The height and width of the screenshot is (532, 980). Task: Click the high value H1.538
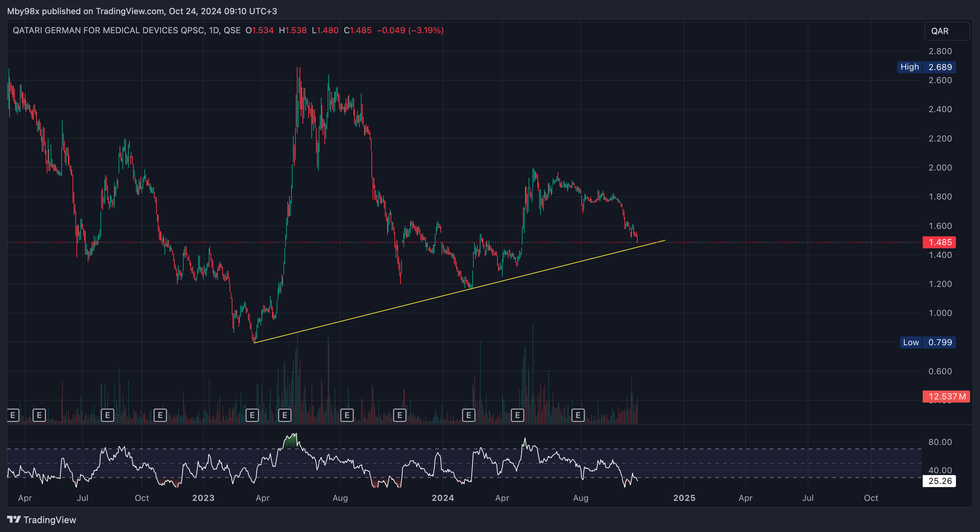pyautogui.click(x=293, y=30)
